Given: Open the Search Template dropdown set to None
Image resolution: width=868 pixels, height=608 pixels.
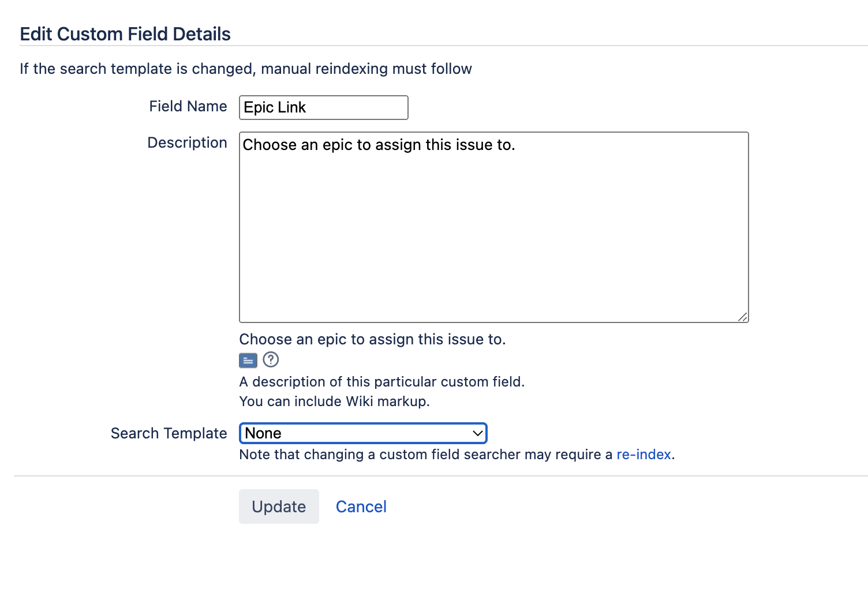Looking at the screenshot, I should [x=363, y=433].
